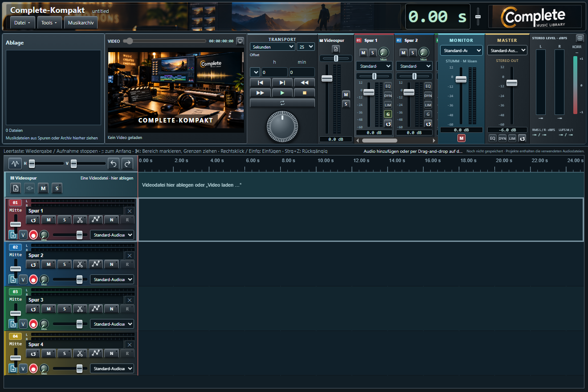Click the LIM limiter button on mixer Spur 2

coord(428,105)
